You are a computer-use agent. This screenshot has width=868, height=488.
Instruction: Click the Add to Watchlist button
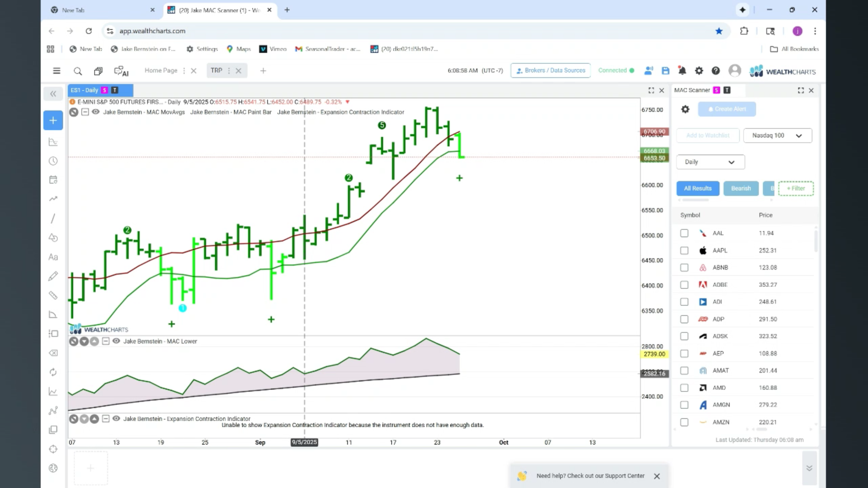[708, 136]
